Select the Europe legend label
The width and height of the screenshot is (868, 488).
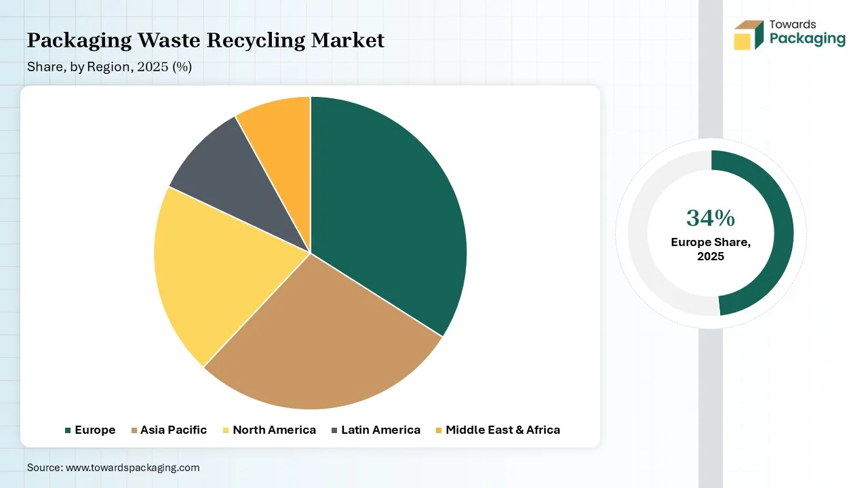click(95, 430)
